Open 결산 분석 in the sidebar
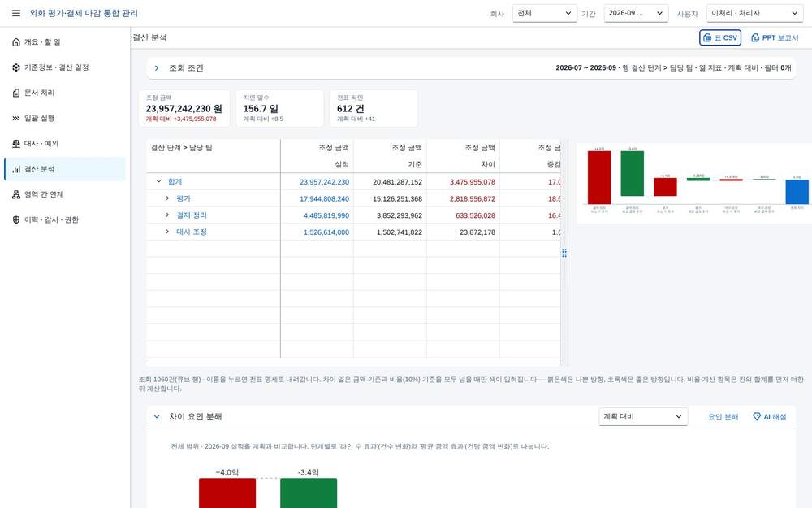Screen dimensions: 812x508 [65, 169]
